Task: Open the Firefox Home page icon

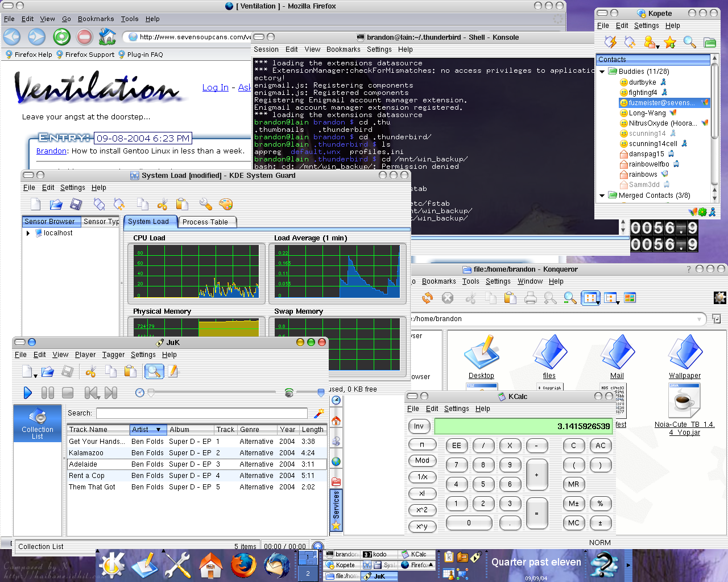Action: (x=107, y=37)
